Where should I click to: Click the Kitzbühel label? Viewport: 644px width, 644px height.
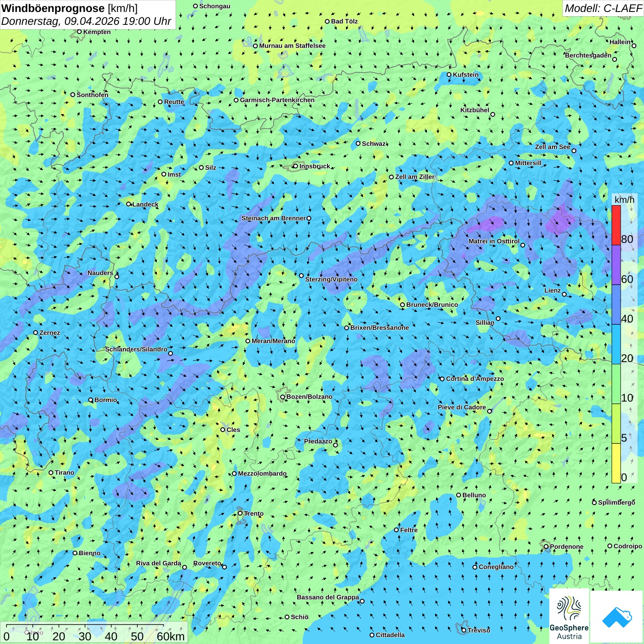475,110
